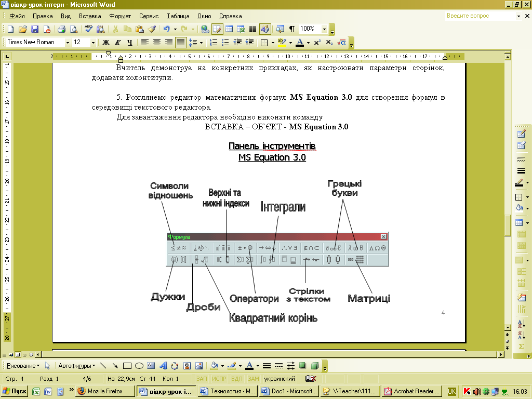Open the Times New Roman font dropdown

click(x=68, y=43)
